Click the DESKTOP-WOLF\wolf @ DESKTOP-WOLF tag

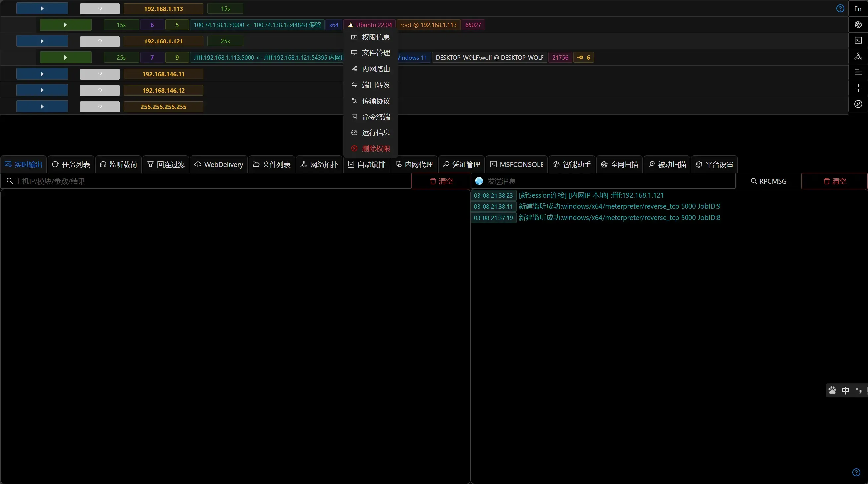tap(490, 58)
